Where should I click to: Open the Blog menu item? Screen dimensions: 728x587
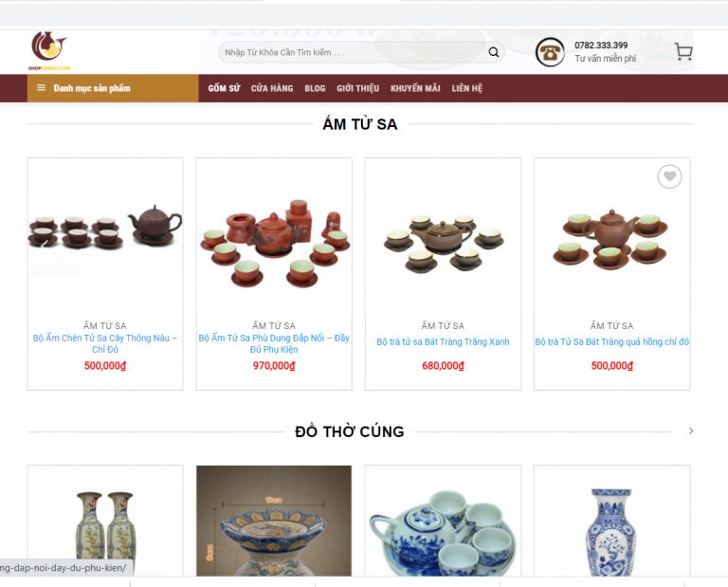click(x=315, y=88)
